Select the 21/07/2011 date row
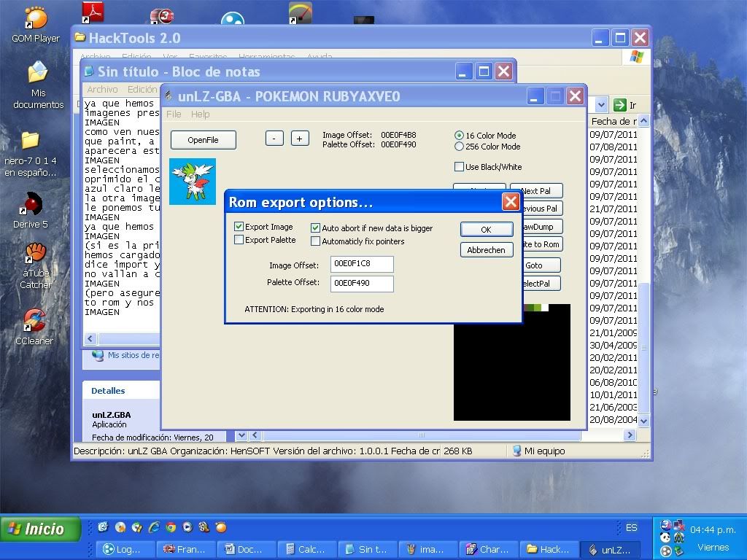Viewport: 747px width, 560px height. tap(613, 209)
